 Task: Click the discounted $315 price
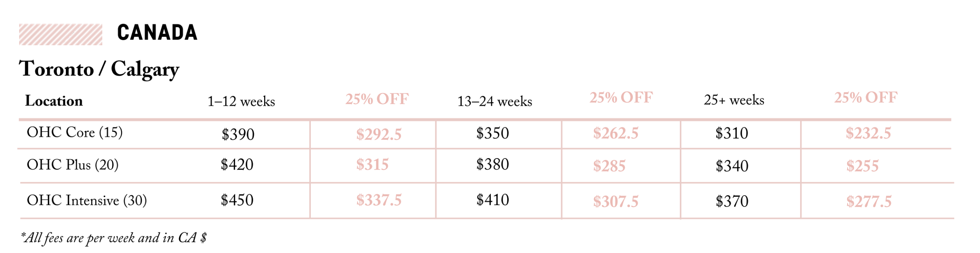click(372, 165)
